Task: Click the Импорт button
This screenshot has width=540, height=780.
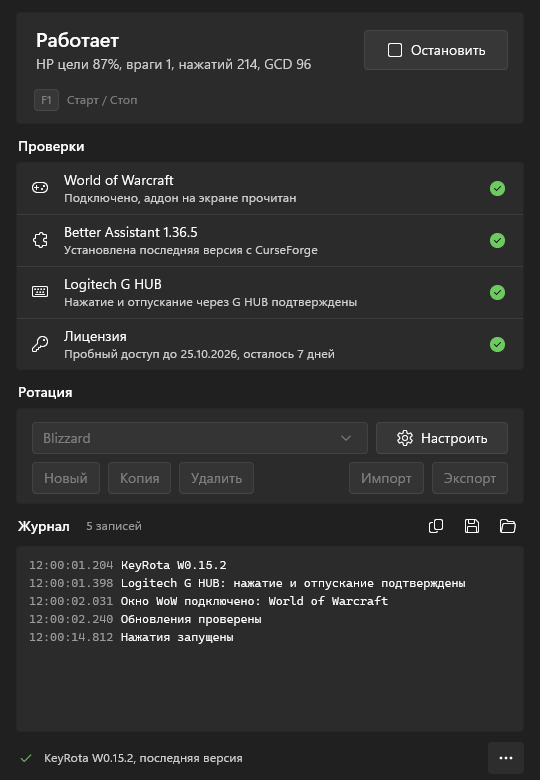Action: tap(386, 478)
